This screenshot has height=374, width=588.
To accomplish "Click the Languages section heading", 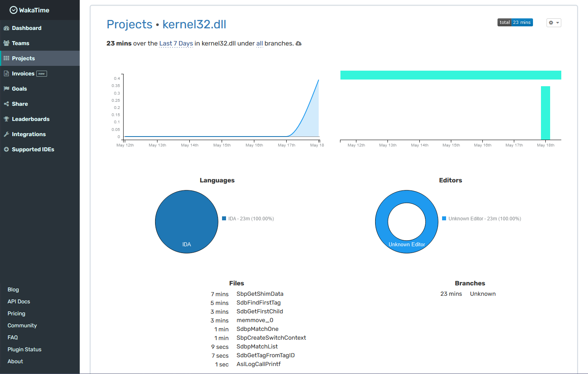I will click(217, 180).
